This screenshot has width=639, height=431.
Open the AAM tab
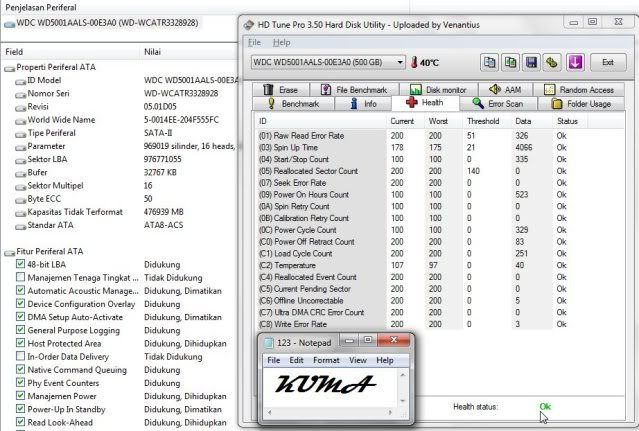click(505, 90)
